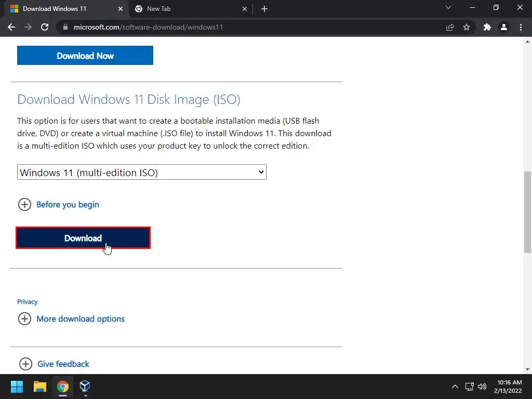Open the clock showing 10:16 AM
Viewport: 532px width, 399px height.
tap(508, 387)
